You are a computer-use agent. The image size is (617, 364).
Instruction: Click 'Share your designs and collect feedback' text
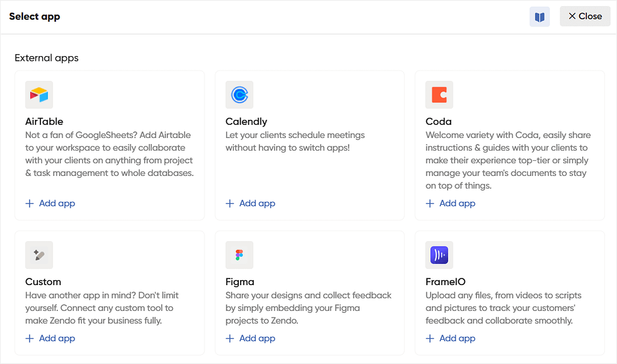point(309,308)
